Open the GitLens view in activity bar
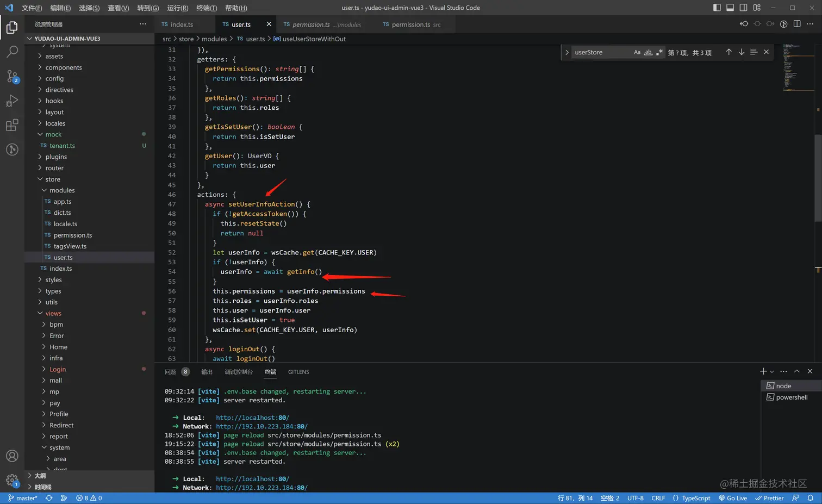The image size is (822, 504). click(x=12, y=150)
